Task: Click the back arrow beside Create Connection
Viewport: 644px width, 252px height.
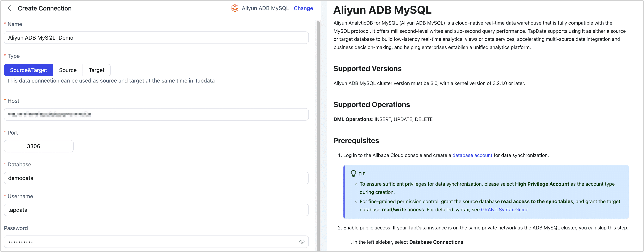Action: click(9, 8)
